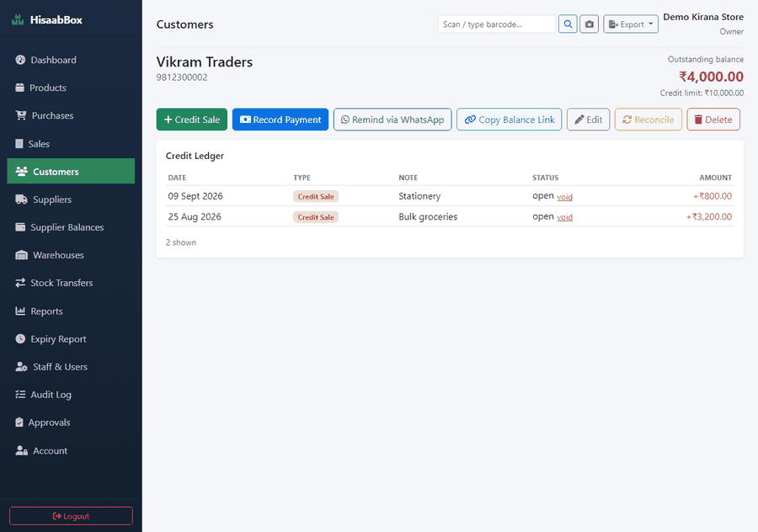758x532 pixels.
Task: Go to Products page
Action: [71, 88]
